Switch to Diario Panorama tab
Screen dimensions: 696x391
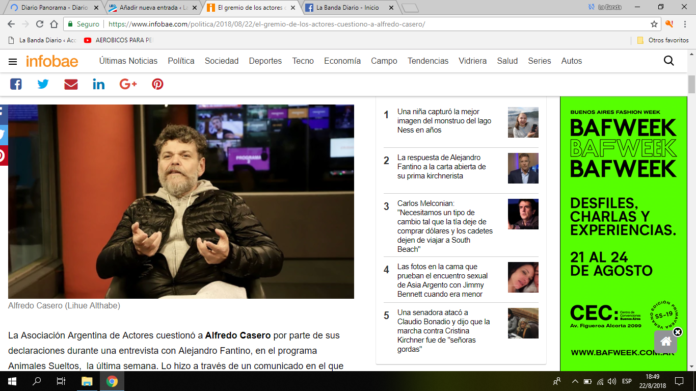tap(54, 8)
